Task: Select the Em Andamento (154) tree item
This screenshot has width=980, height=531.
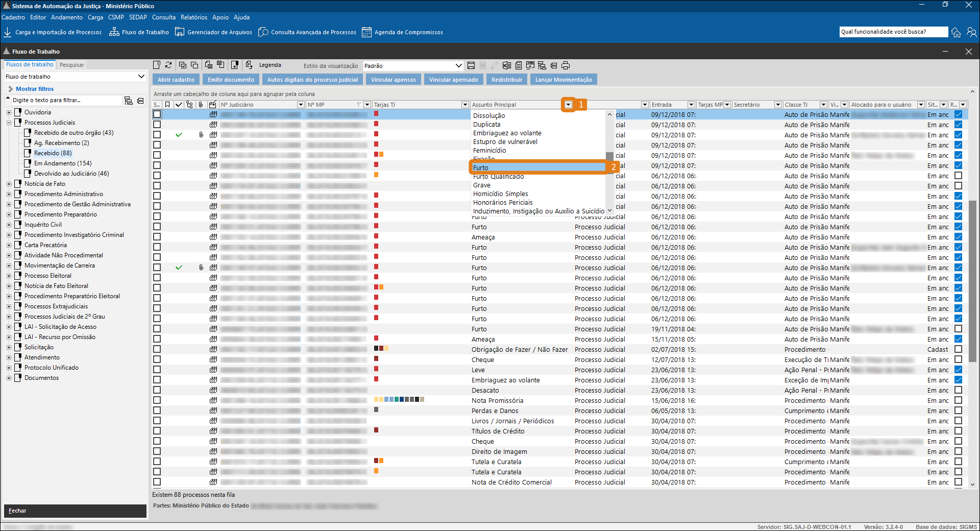Action: coord(63,163)
